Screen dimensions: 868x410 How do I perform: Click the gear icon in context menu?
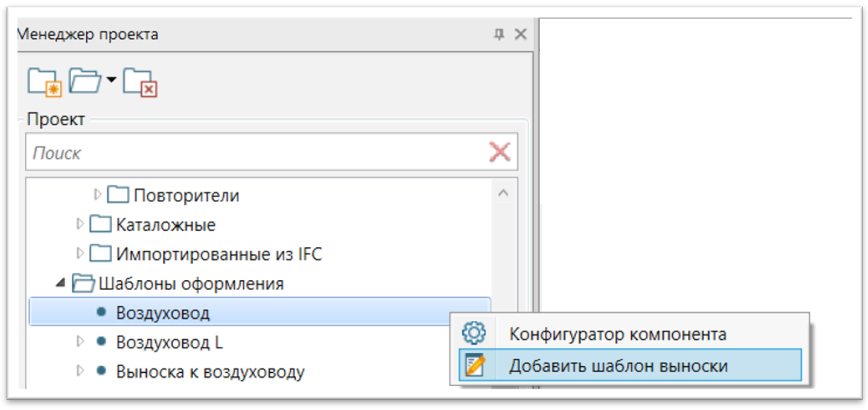pyautogui.click(x=473, y=334)
